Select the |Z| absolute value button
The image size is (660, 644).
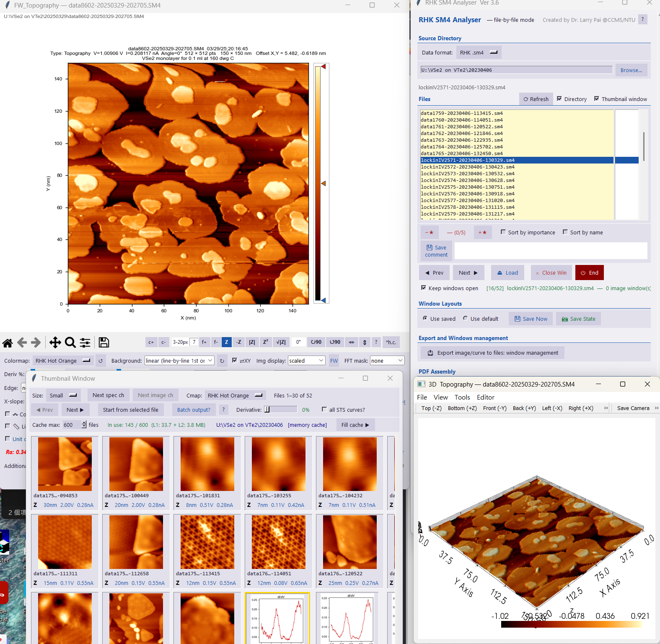(x=252, y=342)
